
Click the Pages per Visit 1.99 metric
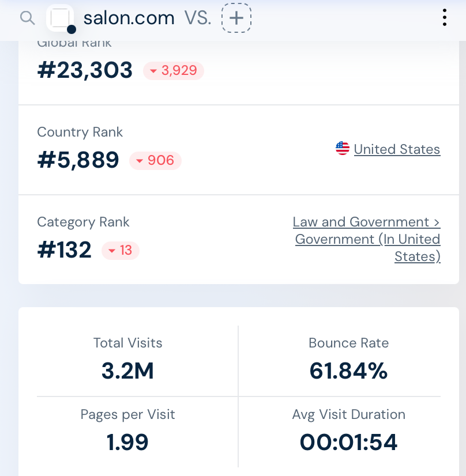[x=127, y=442]
